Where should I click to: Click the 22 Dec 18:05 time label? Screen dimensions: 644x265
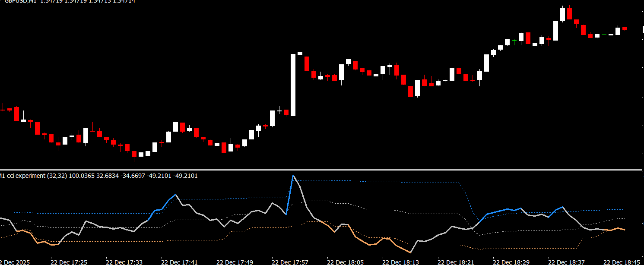click(x=346, y=262)
